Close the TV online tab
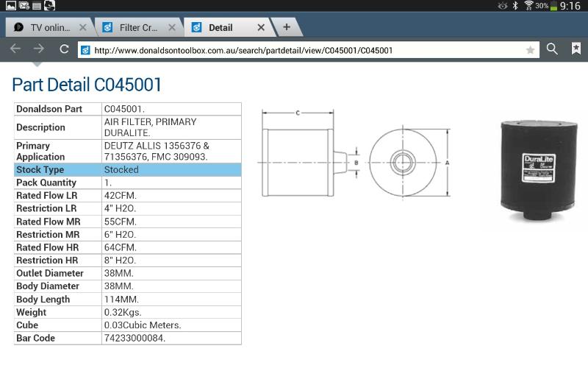 (83, 27)
